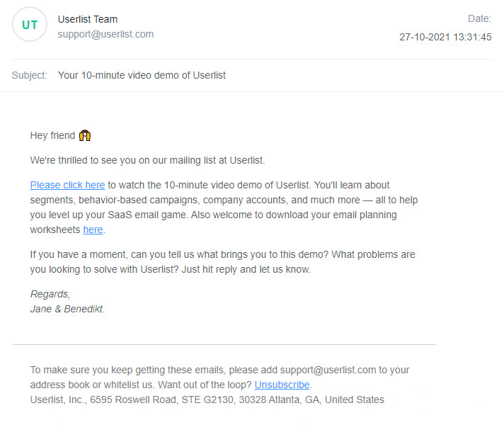
Task: Click the "Date:" label
Action: tap(479, 18)
